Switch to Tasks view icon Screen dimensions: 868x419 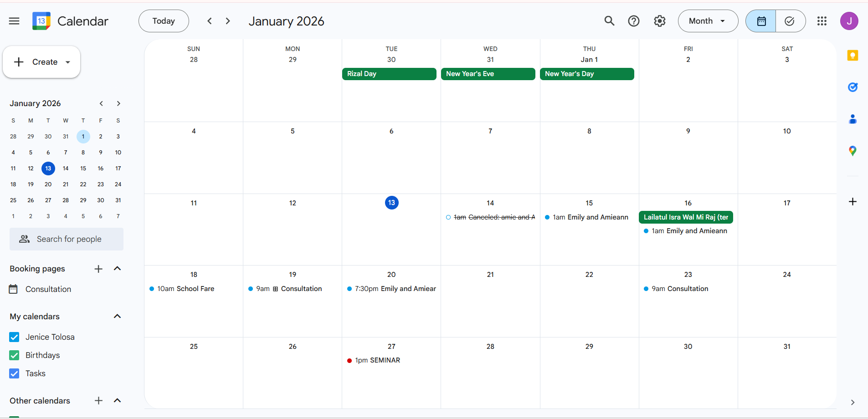pos(790,21)
